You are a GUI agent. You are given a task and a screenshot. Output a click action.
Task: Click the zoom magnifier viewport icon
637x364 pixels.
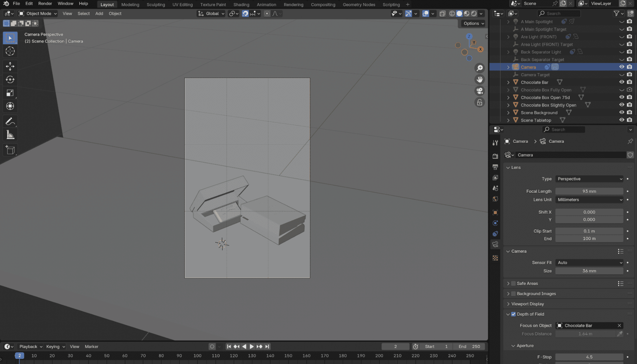(480, 68)
